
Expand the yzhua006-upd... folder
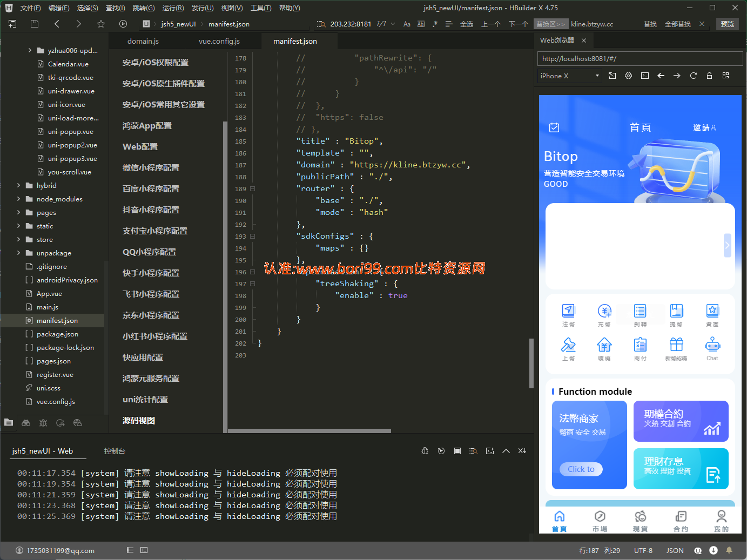(x=30, y=50)
